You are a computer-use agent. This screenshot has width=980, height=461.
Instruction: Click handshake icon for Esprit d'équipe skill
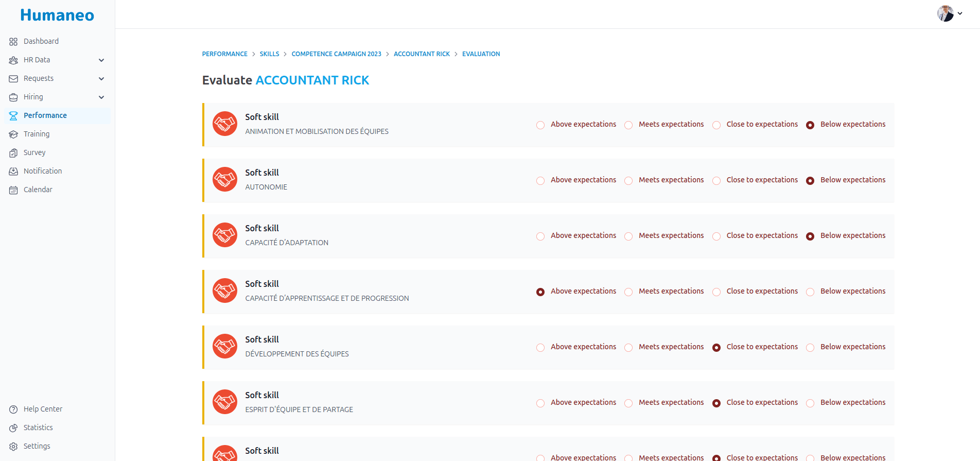click(225, 402)
